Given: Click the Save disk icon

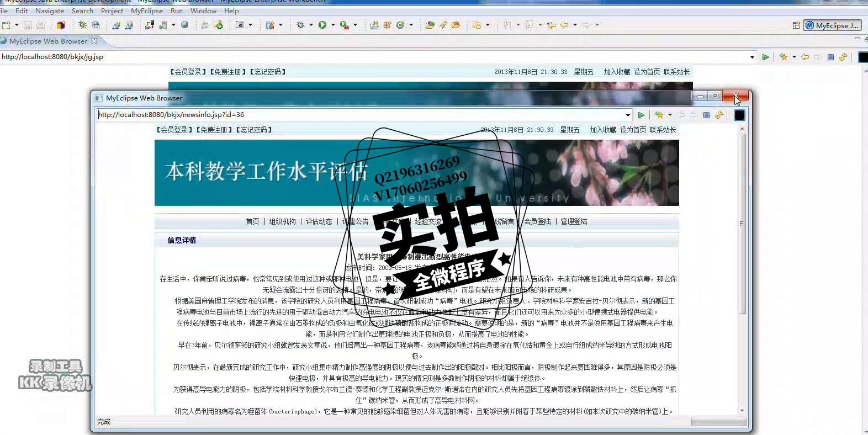Looking at the screenshot, I should [x=27, y=25].
